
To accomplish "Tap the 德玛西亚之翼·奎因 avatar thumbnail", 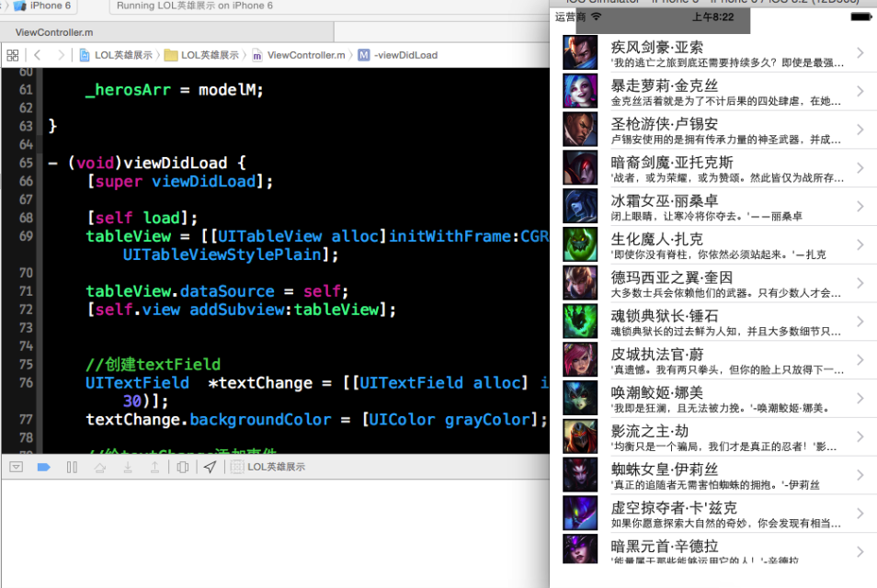I will pos(580,283).
